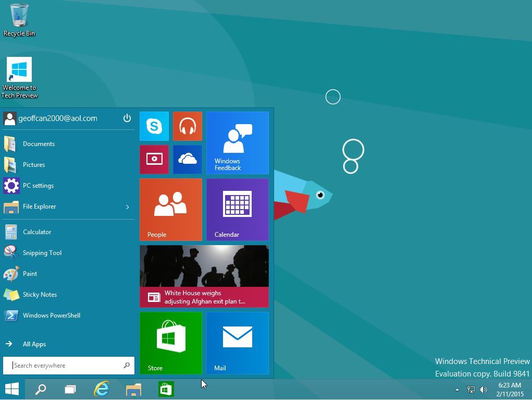
Task: Click the Windows Start button
Action: click(12, 389)
